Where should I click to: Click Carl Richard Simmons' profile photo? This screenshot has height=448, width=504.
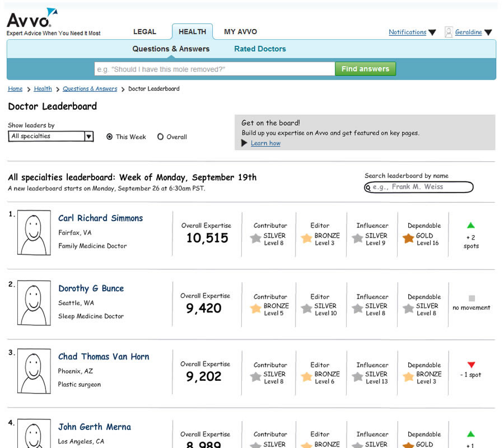coord(34,232)
